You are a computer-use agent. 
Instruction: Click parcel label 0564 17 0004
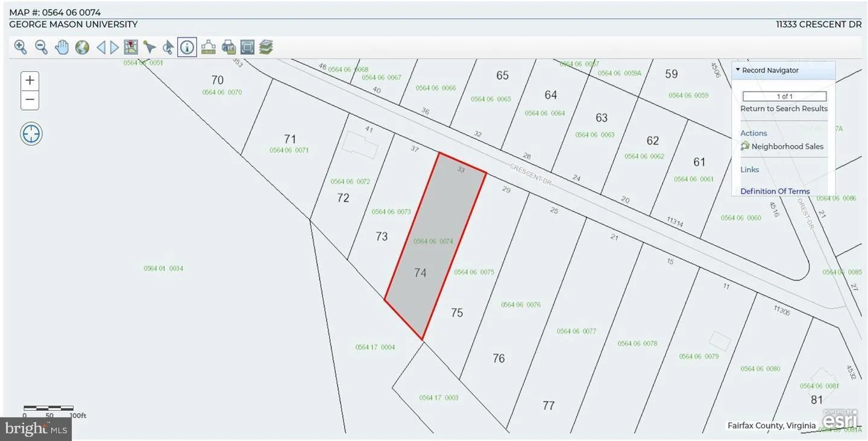click(x=375, y=347)
